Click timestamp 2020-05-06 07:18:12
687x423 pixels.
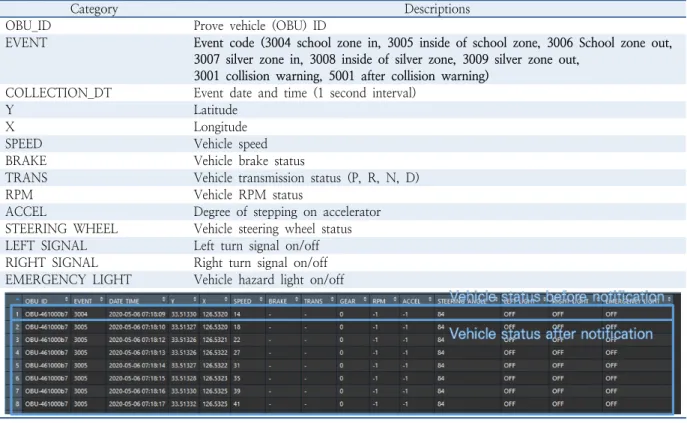coord(137,340)
